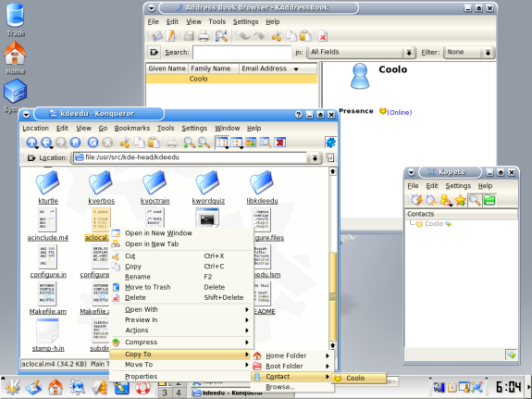Viewport: 532px width, 399px height.
Task: Click the Given Name column header
Action: (167, 69)
